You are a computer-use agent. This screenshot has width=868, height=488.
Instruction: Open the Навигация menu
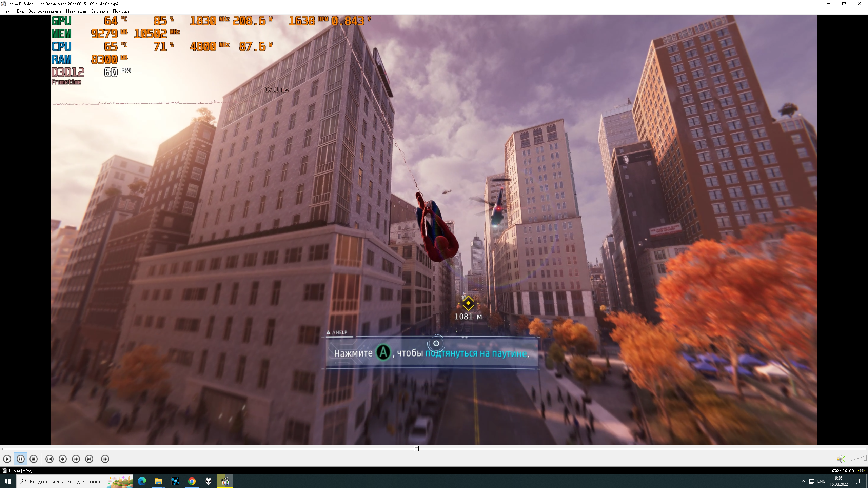coord(76,11)
